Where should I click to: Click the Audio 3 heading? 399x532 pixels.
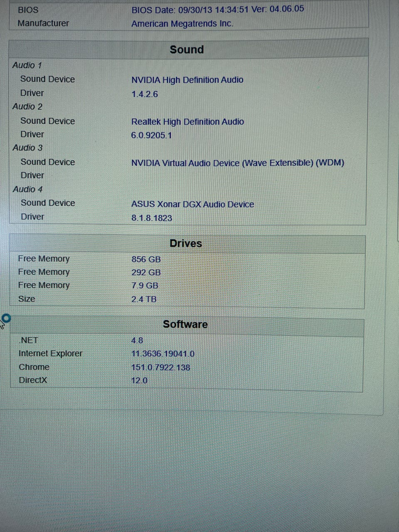tap(27, 148)
